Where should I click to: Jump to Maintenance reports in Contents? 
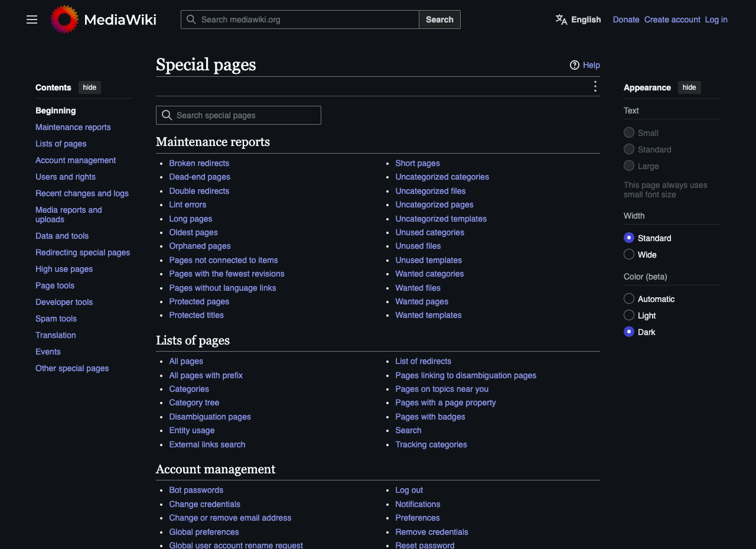[73, 127]
